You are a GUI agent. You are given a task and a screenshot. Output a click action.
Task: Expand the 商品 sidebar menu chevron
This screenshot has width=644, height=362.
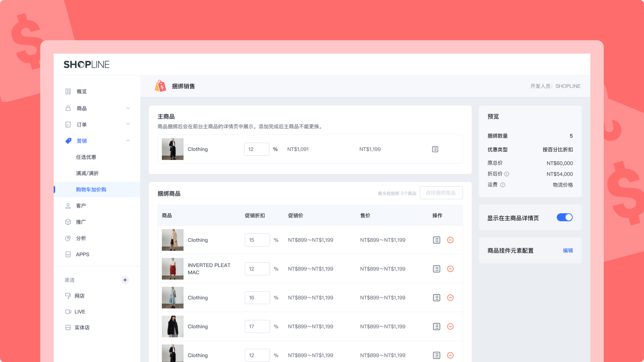tap(128, 108)
